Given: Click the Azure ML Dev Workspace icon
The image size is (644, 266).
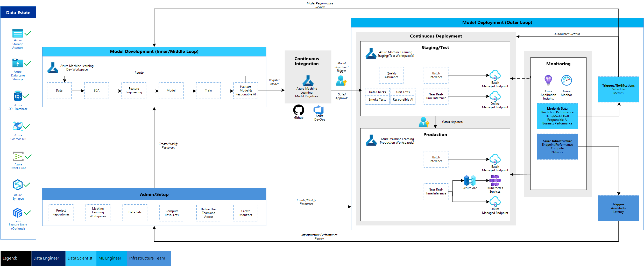Looking at the screenshot, I should pos(53,68).
